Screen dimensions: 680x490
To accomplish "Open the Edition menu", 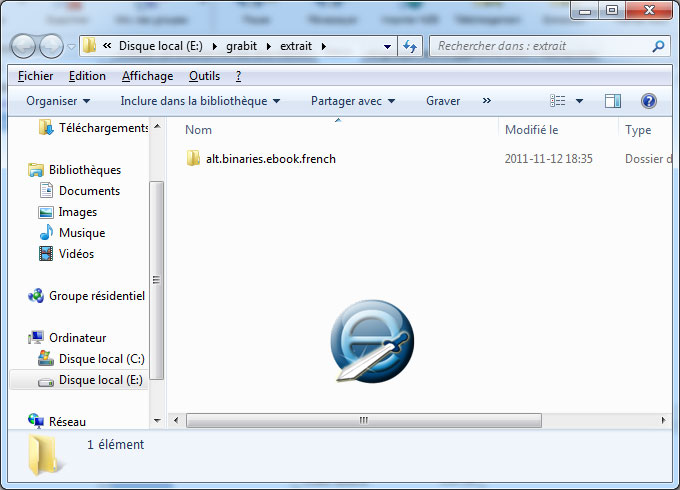I will pyautogui.click(x=87, y=76).
